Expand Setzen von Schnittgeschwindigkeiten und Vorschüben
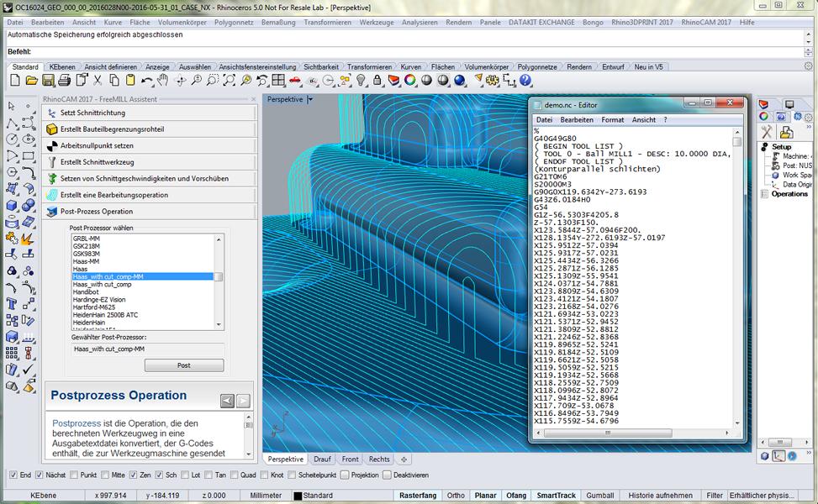This screenshot has width=818, height=504. [x=150, y=178]
